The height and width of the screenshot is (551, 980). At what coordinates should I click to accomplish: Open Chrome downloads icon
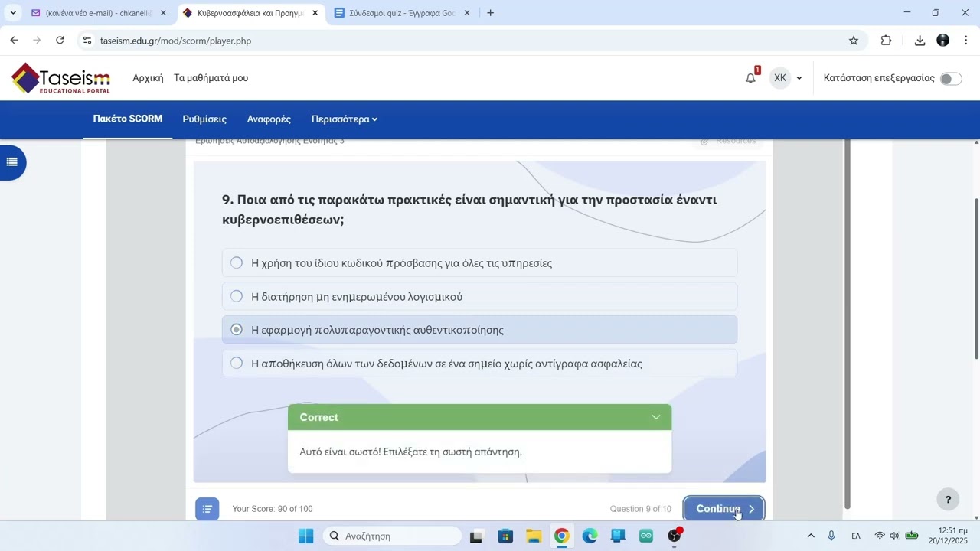pyautogui.click(x=920, y=41)
